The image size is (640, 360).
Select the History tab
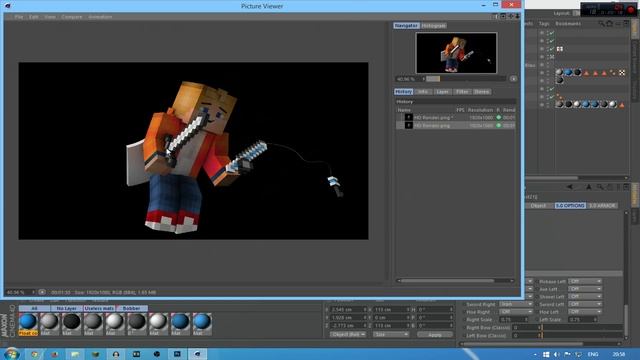[404, 91]
